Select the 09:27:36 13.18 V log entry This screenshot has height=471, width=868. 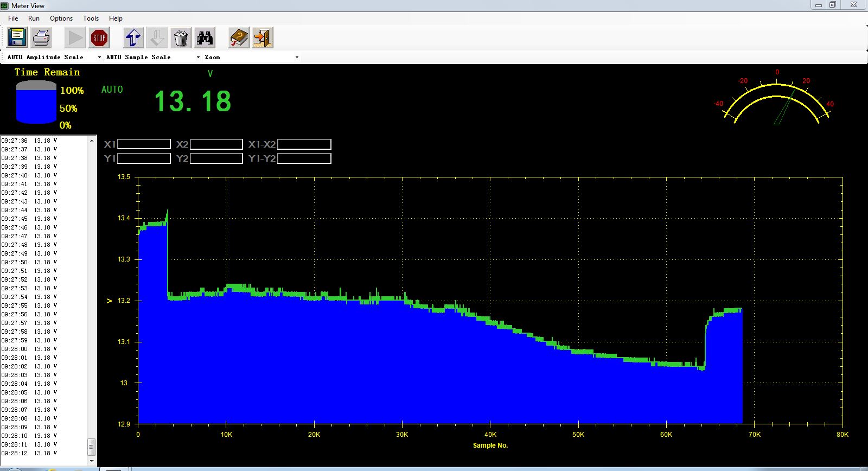tap(29, 141)
